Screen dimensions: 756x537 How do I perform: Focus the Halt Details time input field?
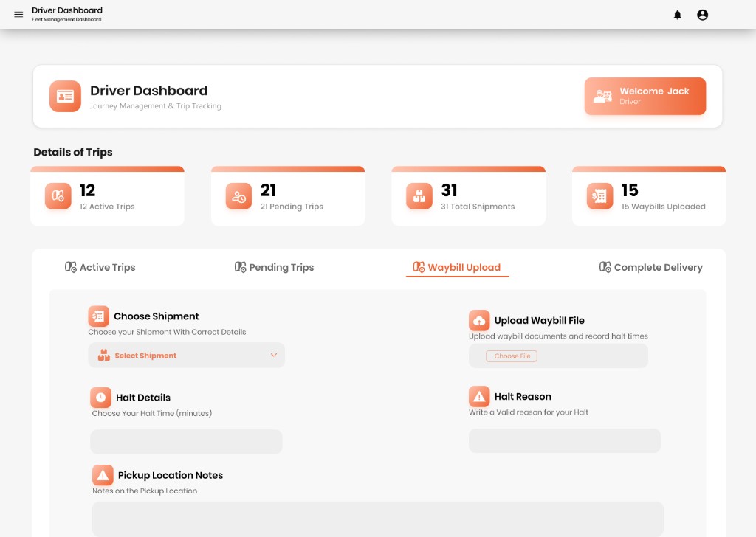(186, 442)
